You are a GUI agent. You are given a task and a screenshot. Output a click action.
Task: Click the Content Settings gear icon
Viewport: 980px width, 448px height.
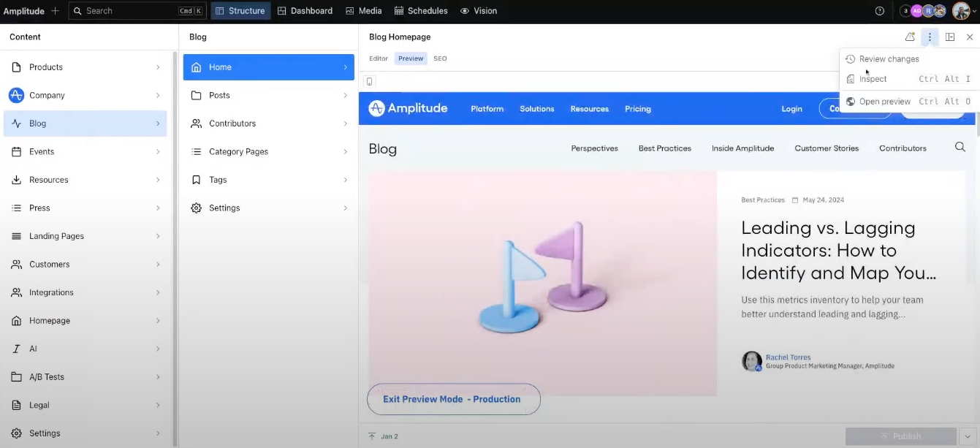point(16,433)
